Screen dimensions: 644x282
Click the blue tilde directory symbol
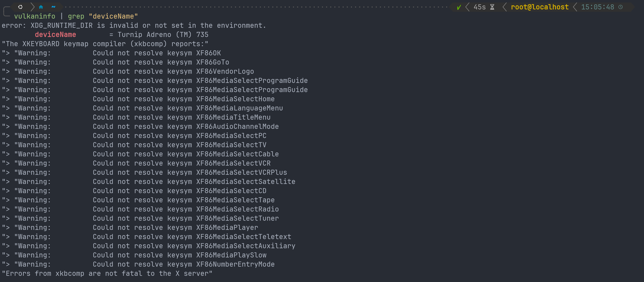53,7
